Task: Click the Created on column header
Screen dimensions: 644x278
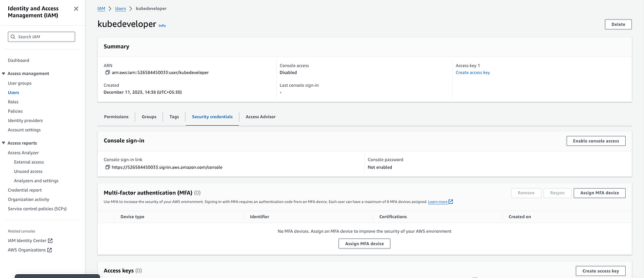Action: pyautogui.click(x=519, y=217)
